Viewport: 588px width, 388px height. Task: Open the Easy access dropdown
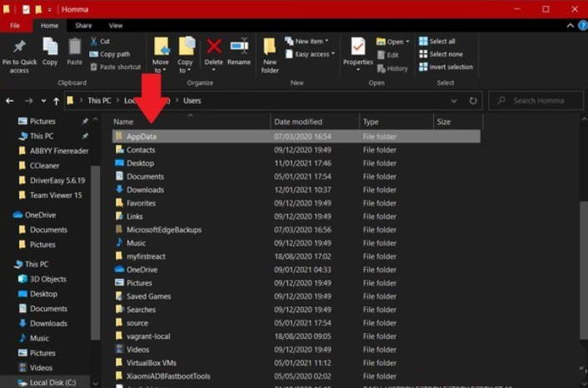pos(310,54)
